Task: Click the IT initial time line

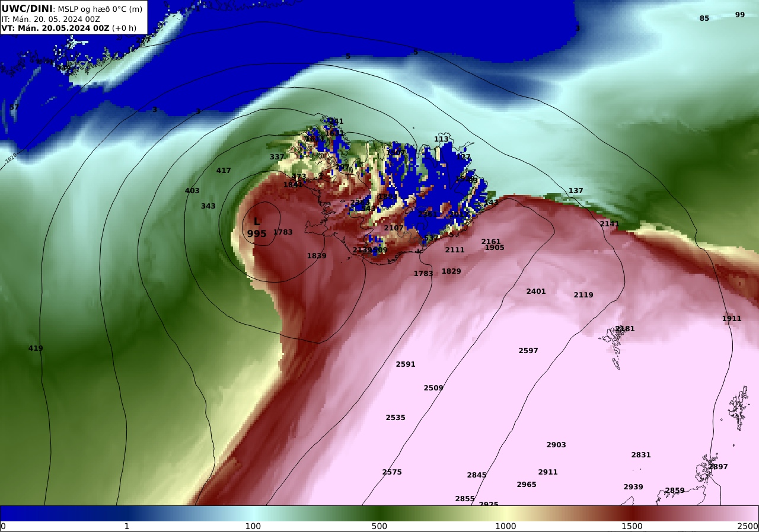Action: (50, 19)
